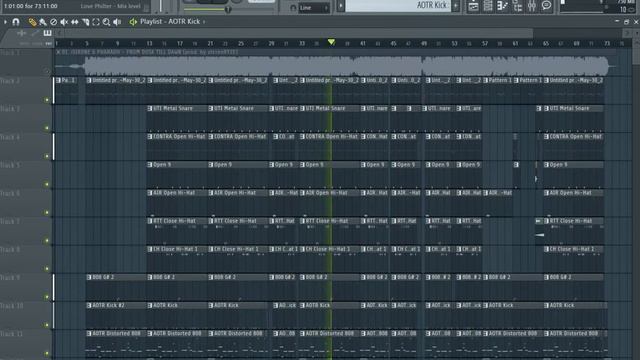Click bar 49 on the timeline ruler
Screen dimensions: 640x360
[424, 43]
